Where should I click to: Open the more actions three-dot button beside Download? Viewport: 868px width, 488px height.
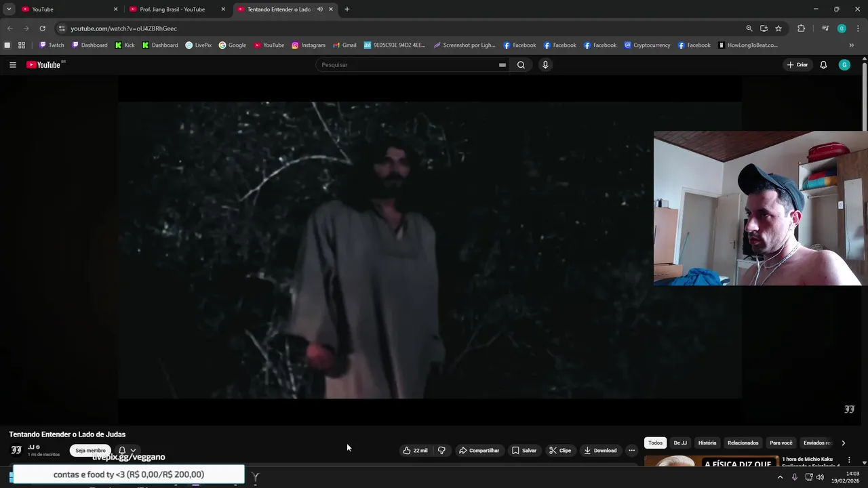click(631, 451)
